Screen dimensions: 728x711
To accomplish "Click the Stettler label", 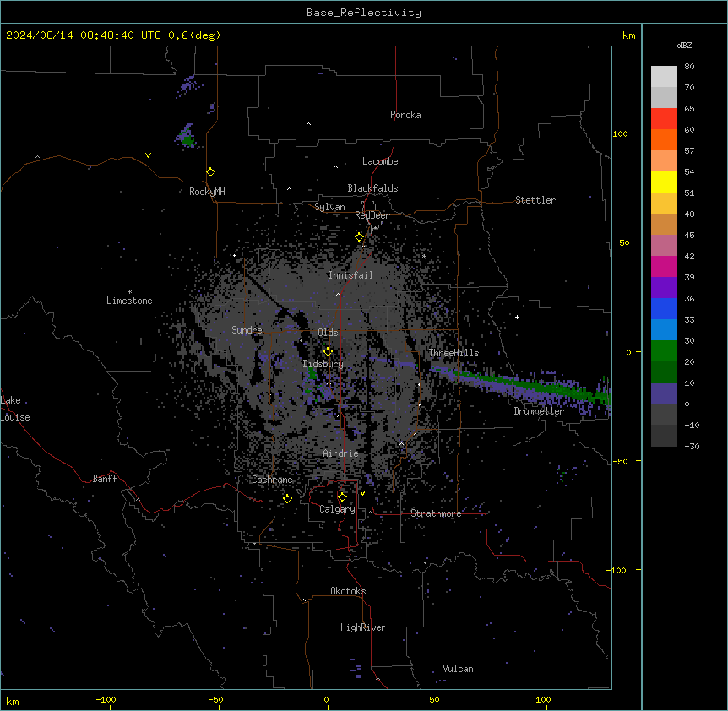I will click(x=535, y=200).
